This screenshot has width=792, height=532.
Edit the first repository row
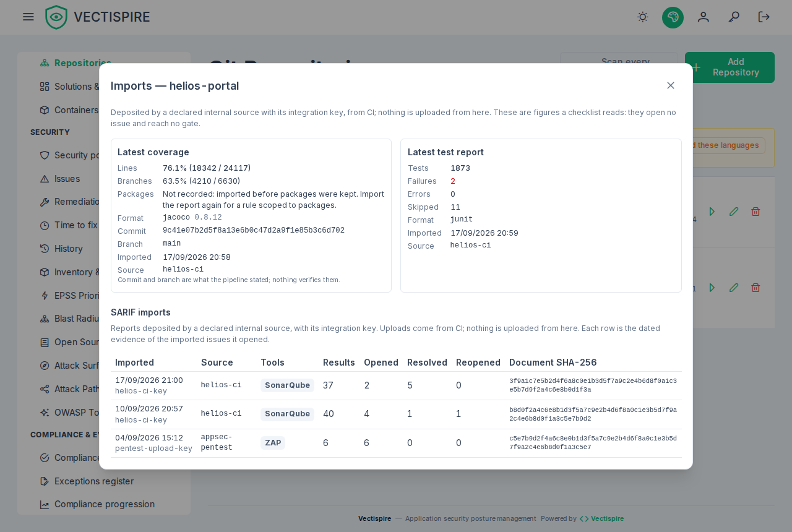[x=734, y=212]
